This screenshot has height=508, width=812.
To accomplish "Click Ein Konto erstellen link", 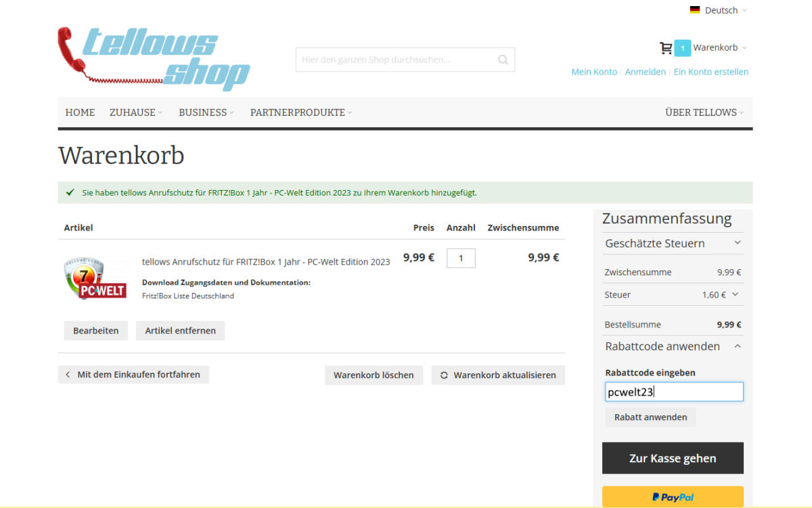I will [x=711, y=72].
